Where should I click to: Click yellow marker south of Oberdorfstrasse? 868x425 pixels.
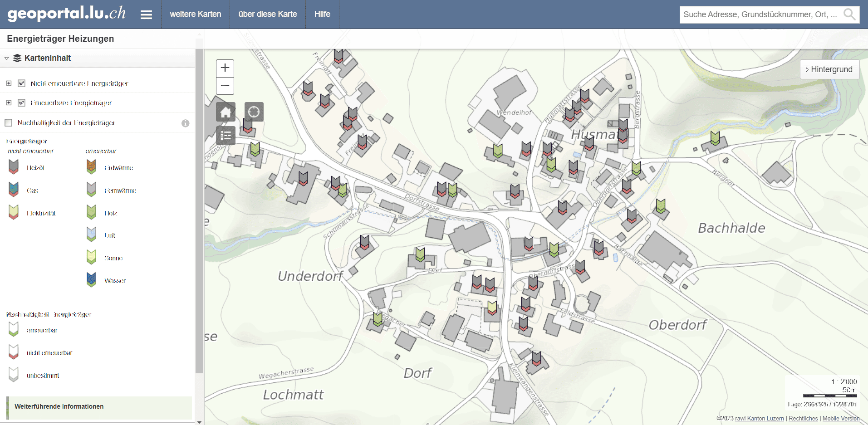pos(492,308)
